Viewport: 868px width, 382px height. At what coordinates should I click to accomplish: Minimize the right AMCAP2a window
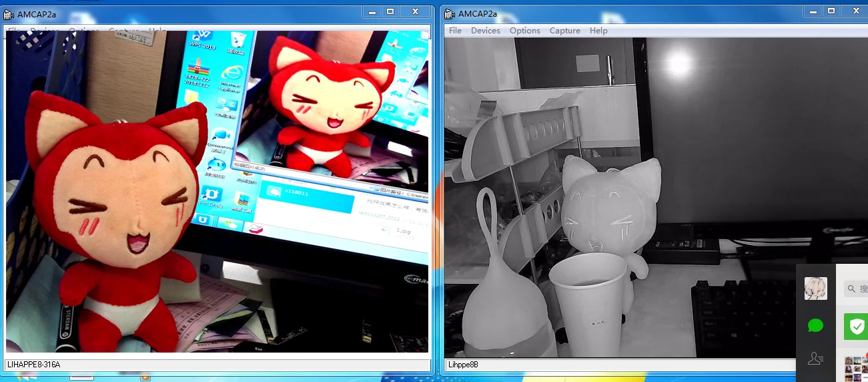pos(813,11)
